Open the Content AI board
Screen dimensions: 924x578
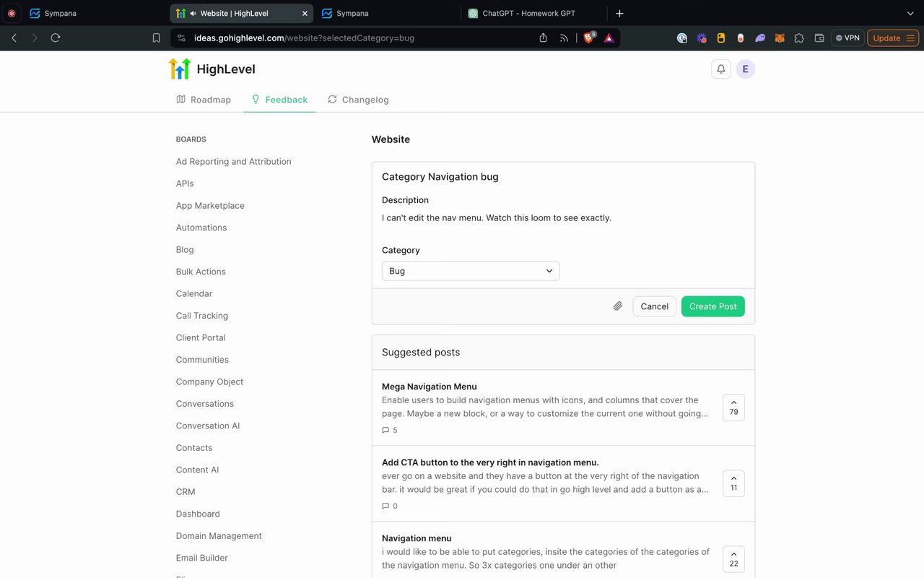(198, 470)
